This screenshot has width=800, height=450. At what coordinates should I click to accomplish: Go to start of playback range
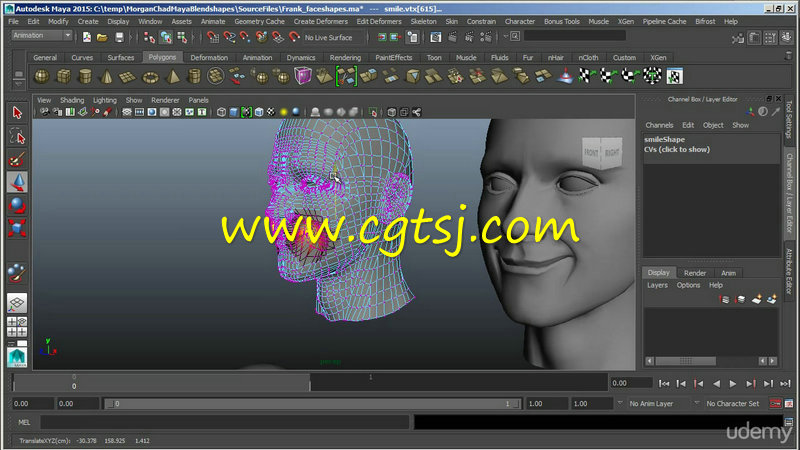pyautogui.click(x=664, y=384)
